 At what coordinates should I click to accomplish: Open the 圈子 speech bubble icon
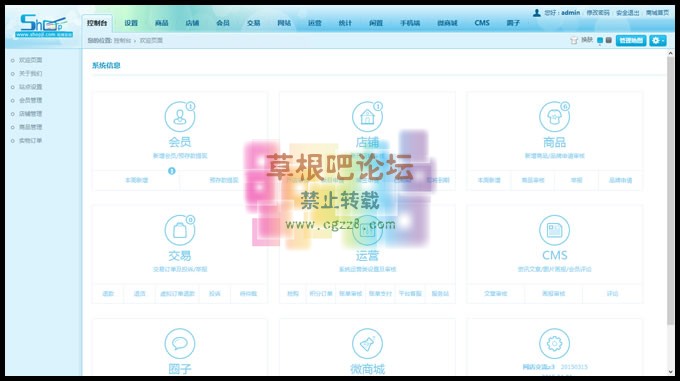point(180,344)
